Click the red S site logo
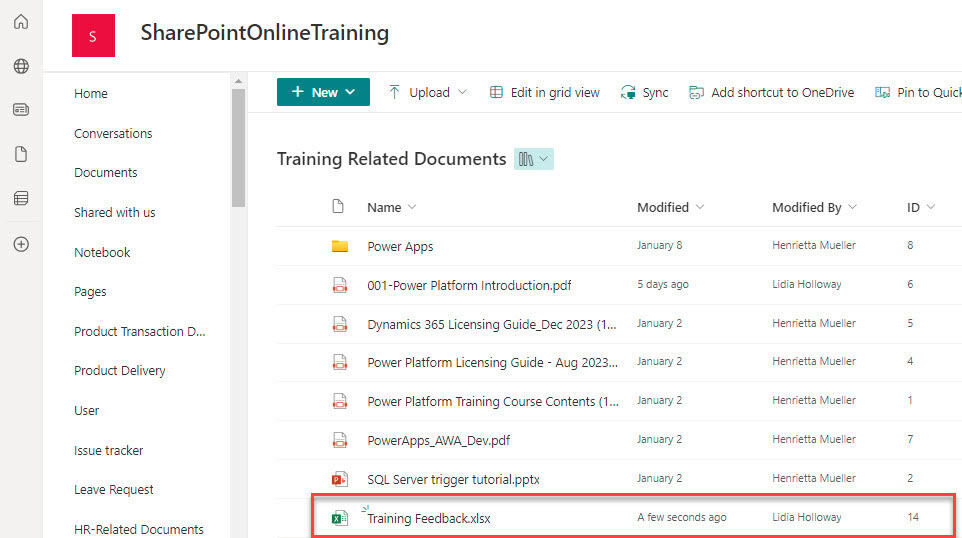This screenshot has width=962, height=538. (x=93, y=36)
